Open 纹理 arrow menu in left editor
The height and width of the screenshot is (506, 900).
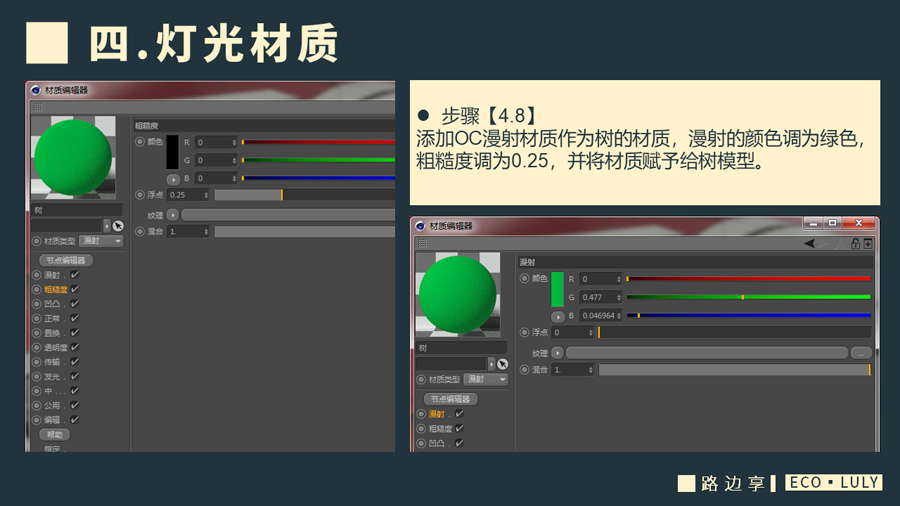coord(173,215)
